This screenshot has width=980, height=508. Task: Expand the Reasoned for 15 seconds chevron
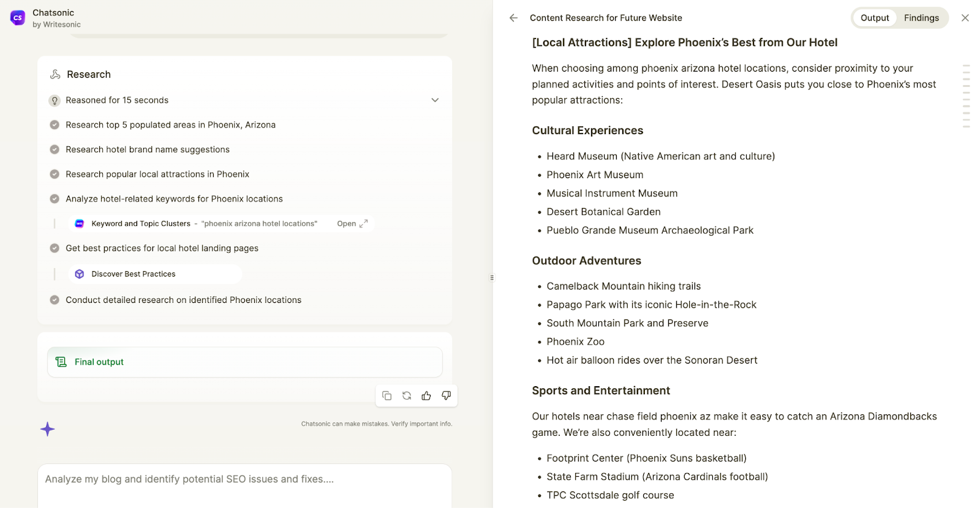pos(435,100)
